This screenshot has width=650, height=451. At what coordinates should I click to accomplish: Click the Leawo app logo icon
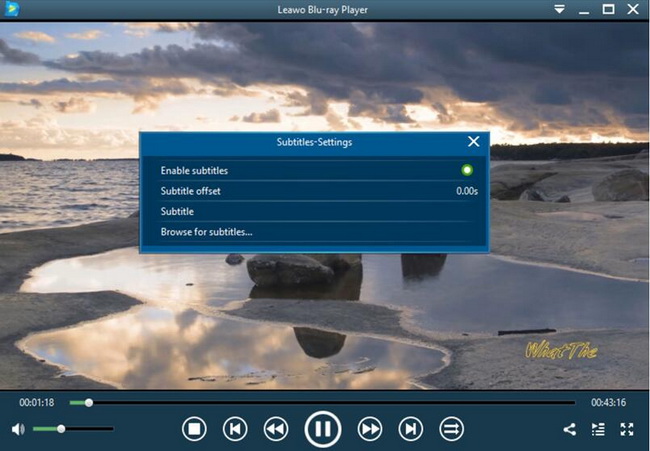pyautogui.click(x=11, y=9)
